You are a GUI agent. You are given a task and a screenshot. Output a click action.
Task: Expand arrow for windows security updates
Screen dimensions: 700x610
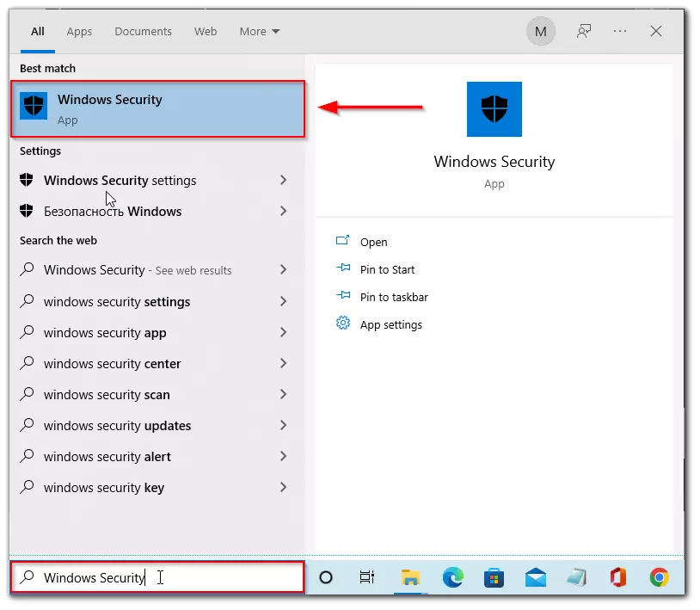coord(283,426)
